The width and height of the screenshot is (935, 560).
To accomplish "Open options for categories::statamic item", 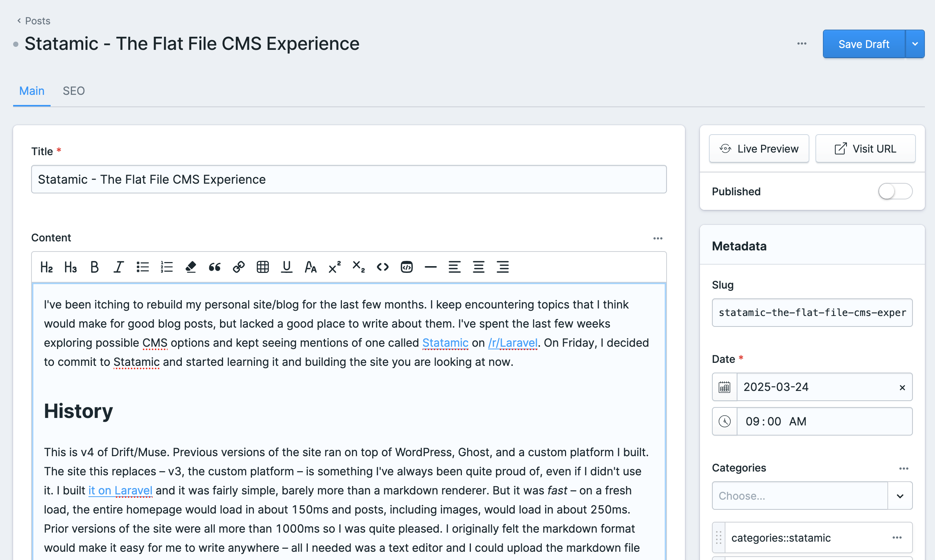I will click(897, 538).
